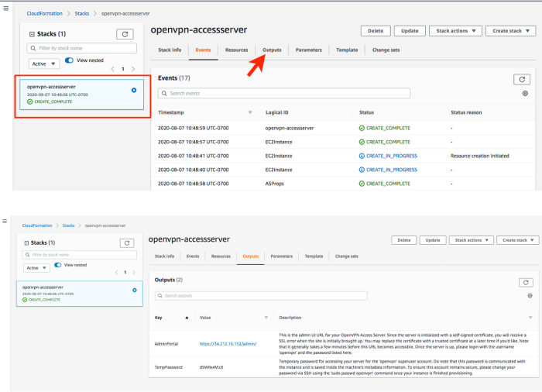Image resolution: width=542 pixels, height=392 pixels.
Task: Switch to Resources tab in upper view
Action: click(x=236, y=50)
